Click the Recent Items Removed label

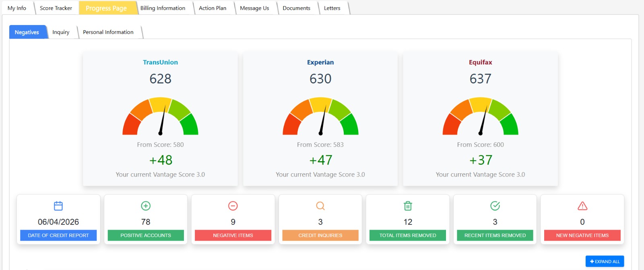[495, 235]
